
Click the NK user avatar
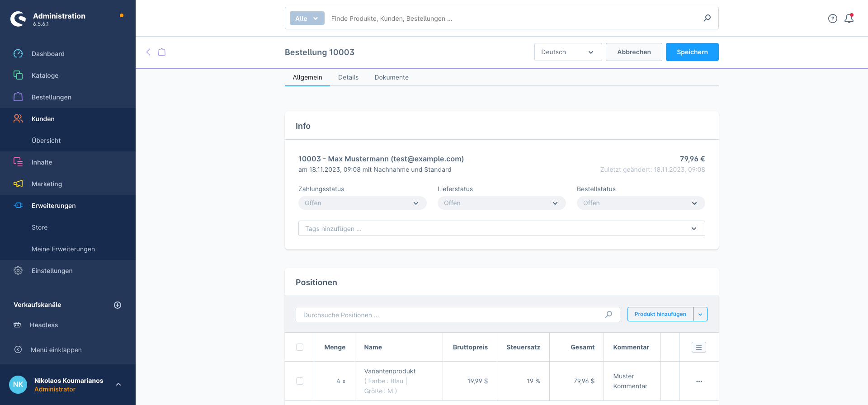[18, 385]
